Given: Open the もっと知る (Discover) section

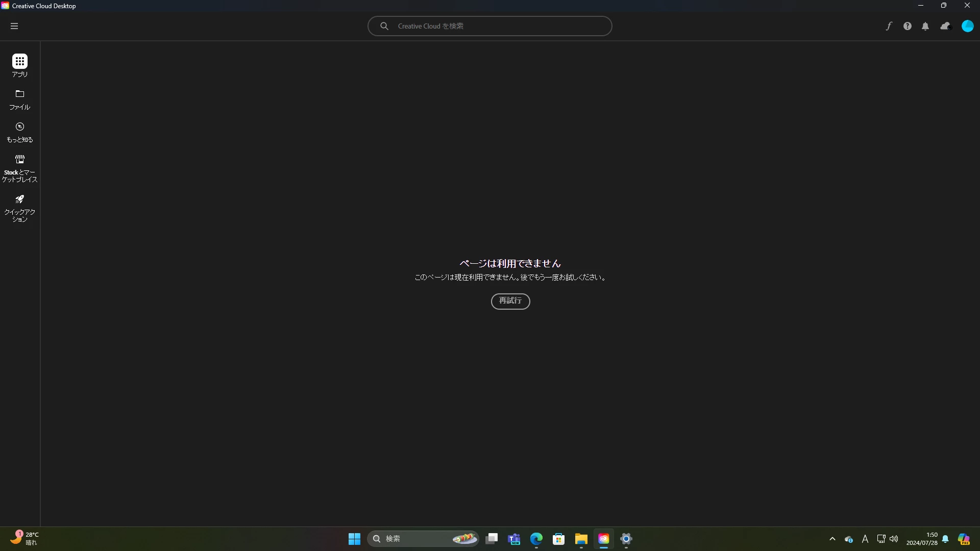Looking at the screenshot, I should pyautogui.click(x=20, y=132).
